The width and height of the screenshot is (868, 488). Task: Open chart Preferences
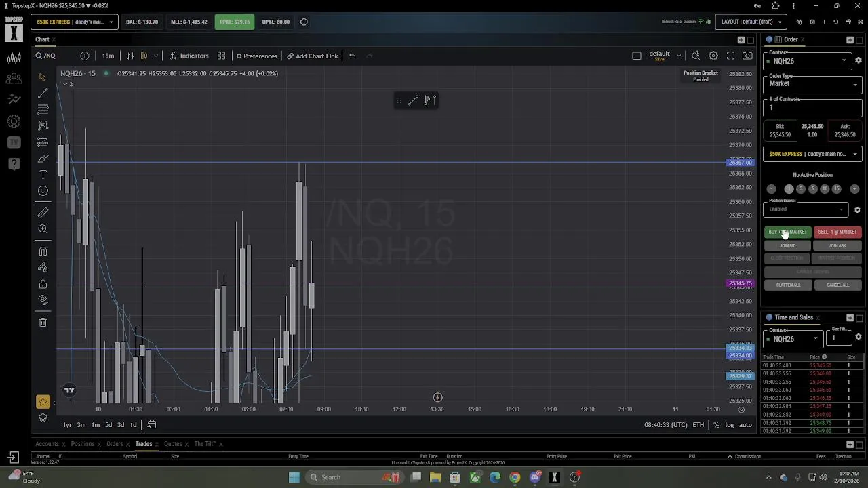click(256, 56)
